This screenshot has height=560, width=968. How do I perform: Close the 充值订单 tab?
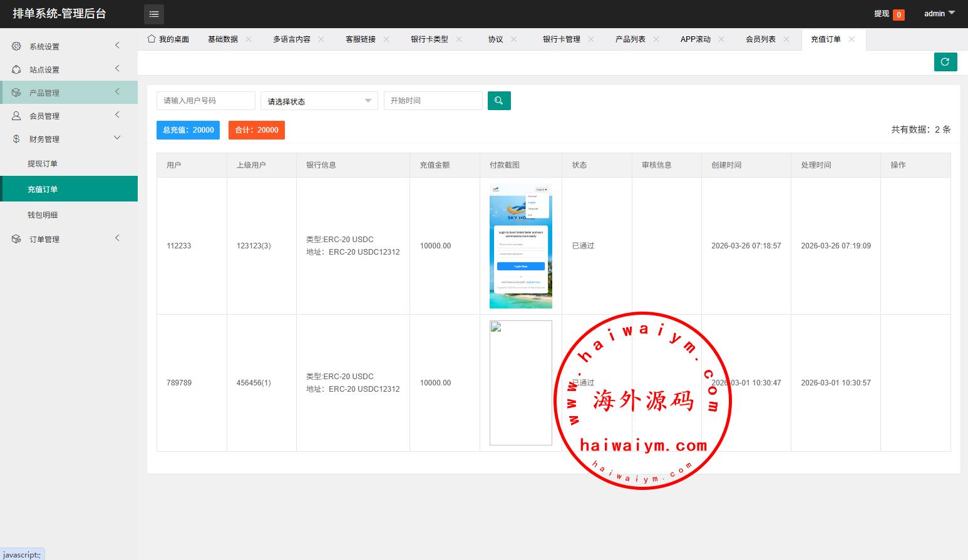[852, 39]
